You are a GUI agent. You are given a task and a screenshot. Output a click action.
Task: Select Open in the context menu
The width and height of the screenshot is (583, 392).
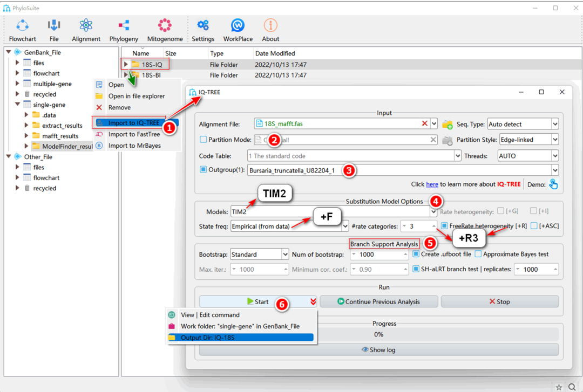tap(137, 85)
